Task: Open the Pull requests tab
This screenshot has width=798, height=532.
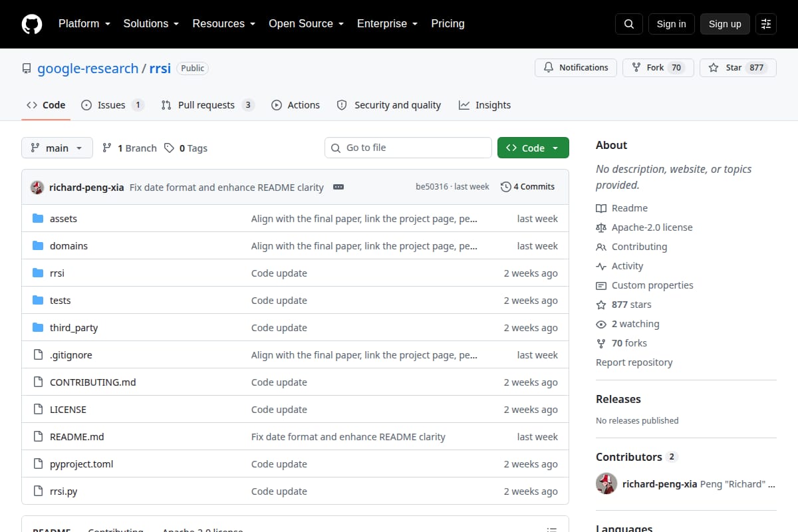Action: click(207, 105)
